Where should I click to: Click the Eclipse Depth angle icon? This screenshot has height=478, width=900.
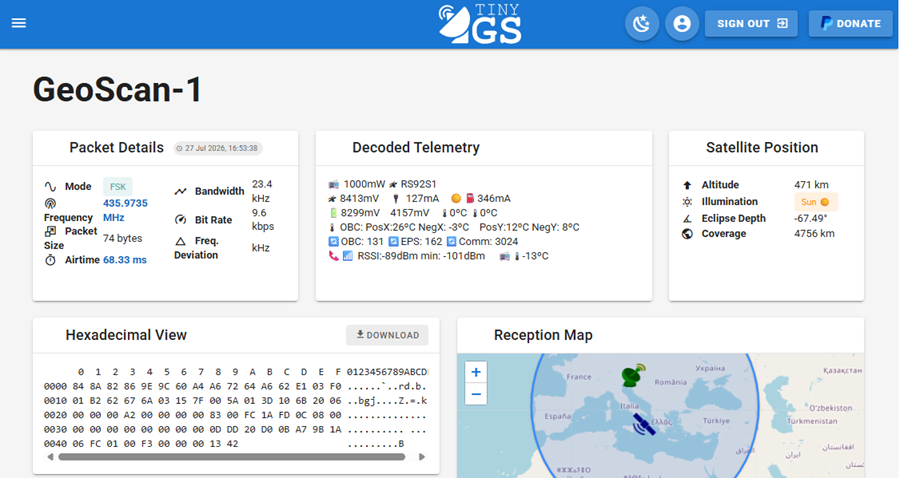click(x=687, y=219)
